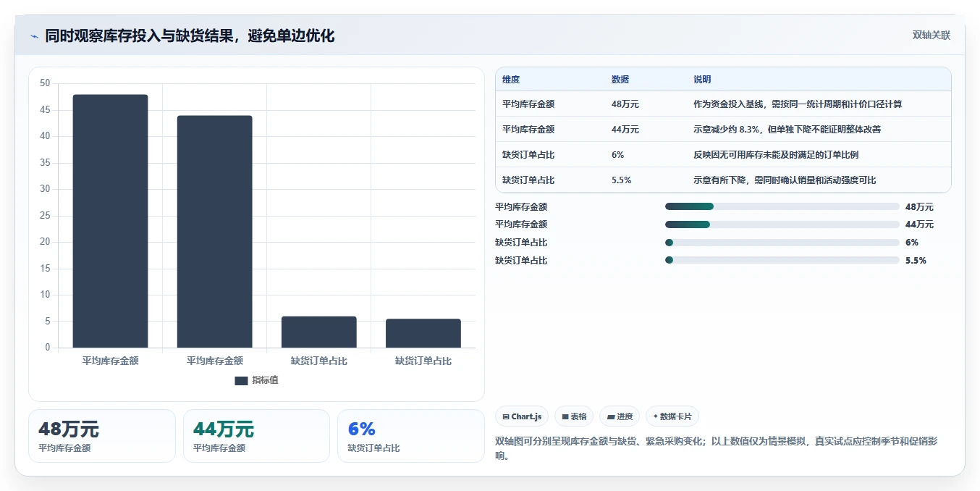Viewport: 980px width, 491px height.
Task: Click the 48万元 progress bar
Action: pyautogui.click(x=782, y=206)
